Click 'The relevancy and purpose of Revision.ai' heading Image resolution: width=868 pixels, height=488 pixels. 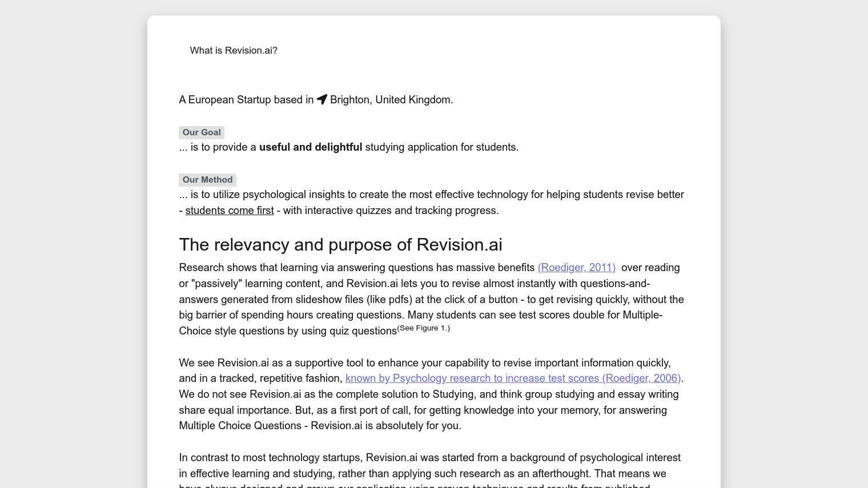pyautogui.click(x=340, y=245)
